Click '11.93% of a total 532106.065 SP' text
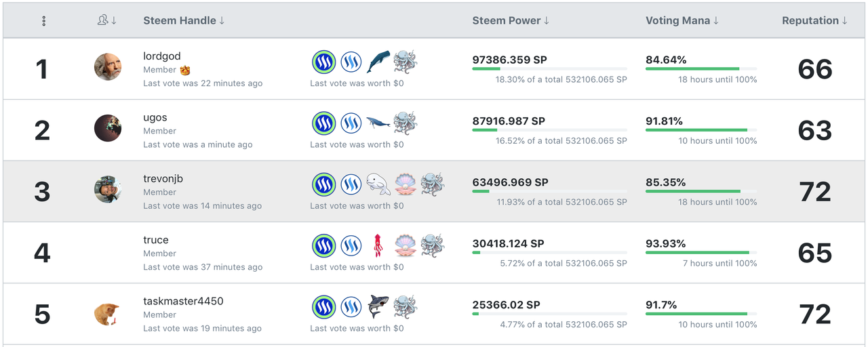The image size is (868, 347). (562, 202)
